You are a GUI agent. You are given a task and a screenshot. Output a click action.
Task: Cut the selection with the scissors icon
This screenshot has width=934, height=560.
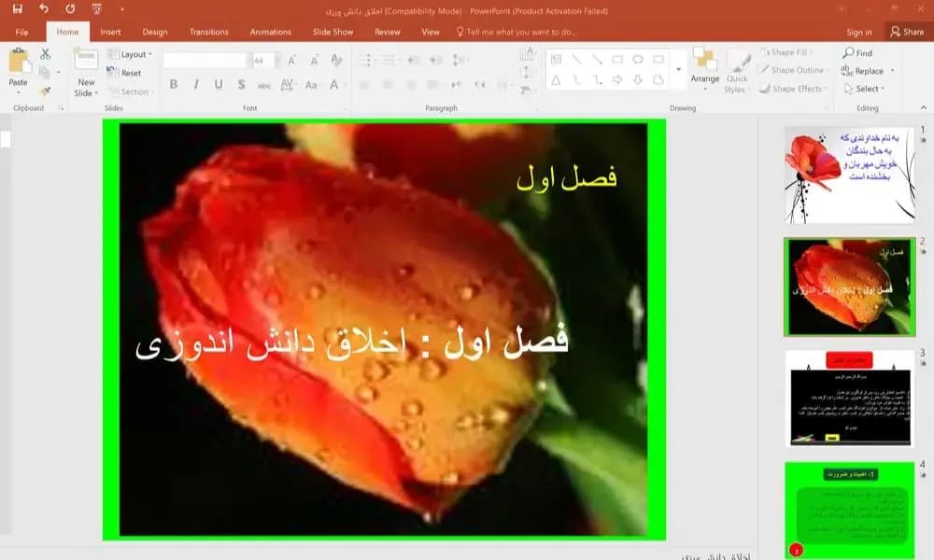(45, 54)
